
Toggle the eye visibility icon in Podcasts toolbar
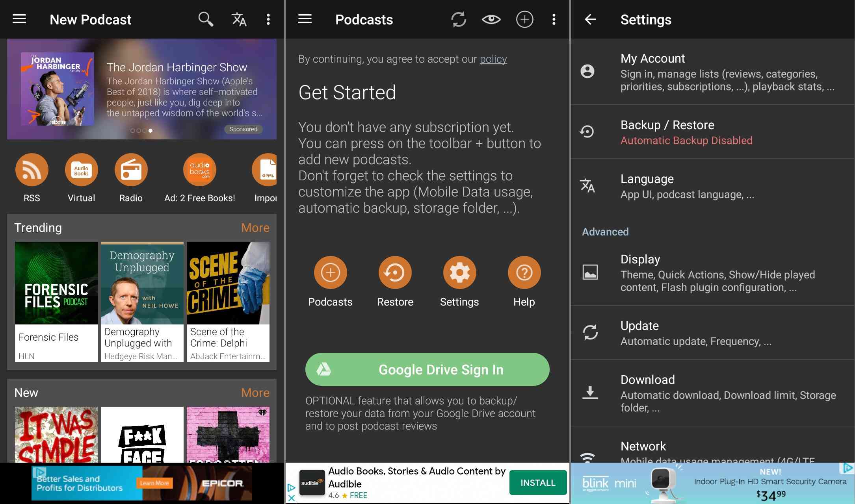(x=491, y=19)
